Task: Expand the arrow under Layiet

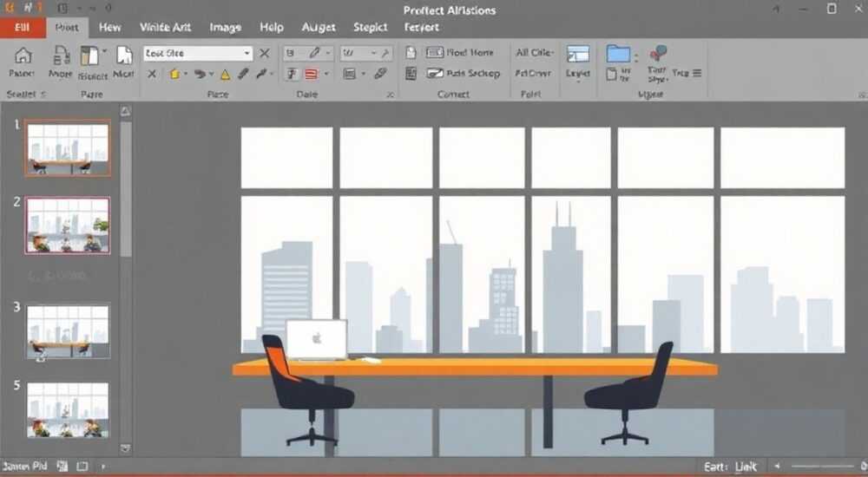Action: coord(578,82)
